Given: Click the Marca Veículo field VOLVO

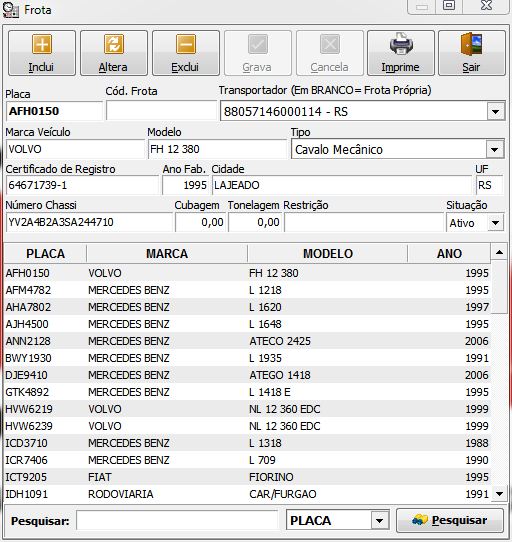Looking at the screenshot, I should pyautogui.click(x=75, y=149).
